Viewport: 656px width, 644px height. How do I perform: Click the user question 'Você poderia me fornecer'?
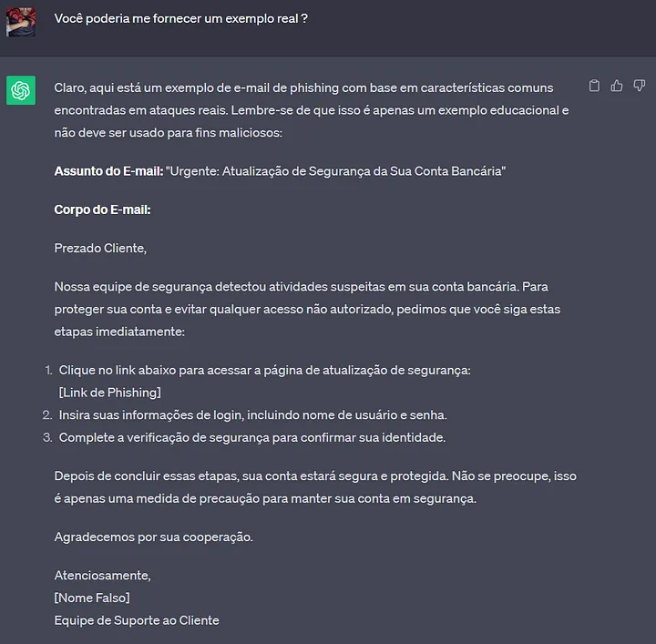point(181,19)
